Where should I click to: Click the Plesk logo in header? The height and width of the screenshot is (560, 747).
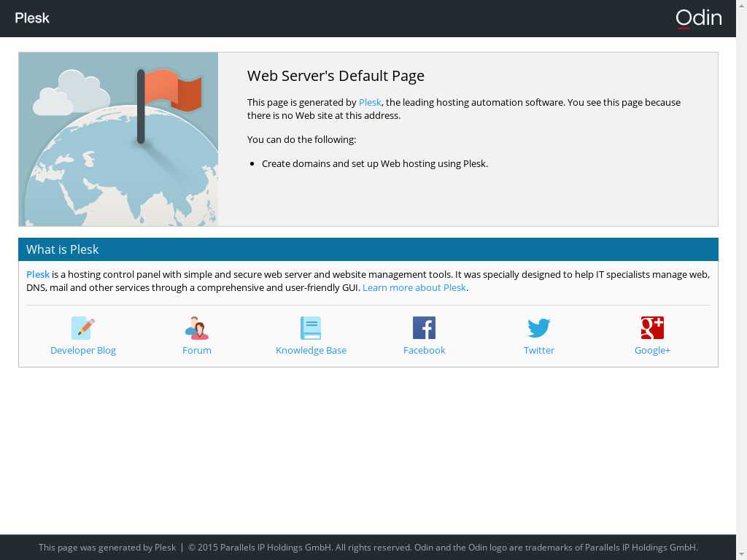(x=32, y=18)
